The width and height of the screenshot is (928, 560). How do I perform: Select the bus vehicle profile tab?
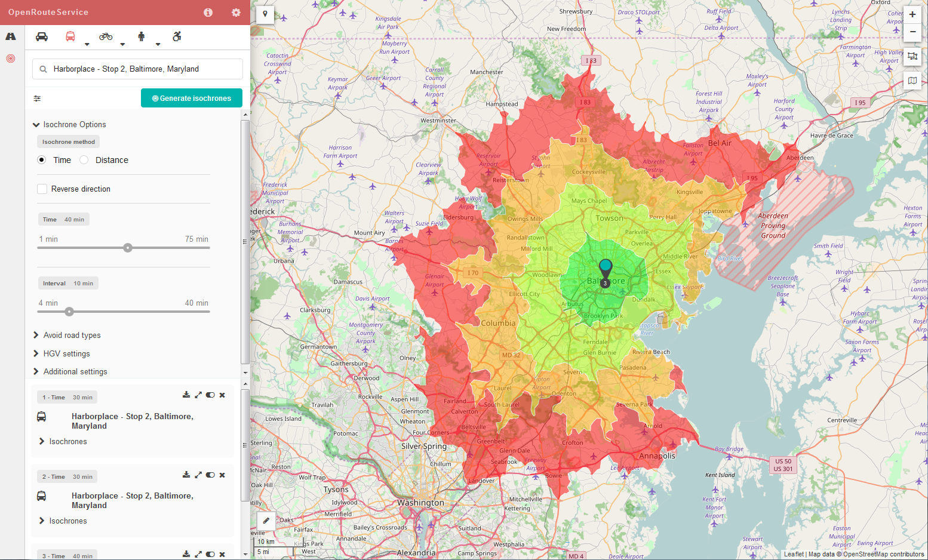70,36
